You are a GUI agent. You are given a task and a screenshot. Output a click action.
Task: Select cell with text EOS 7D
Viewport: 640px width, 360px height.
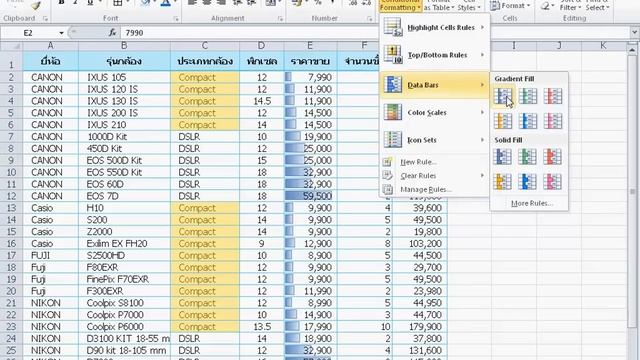[x=124, y=196]
